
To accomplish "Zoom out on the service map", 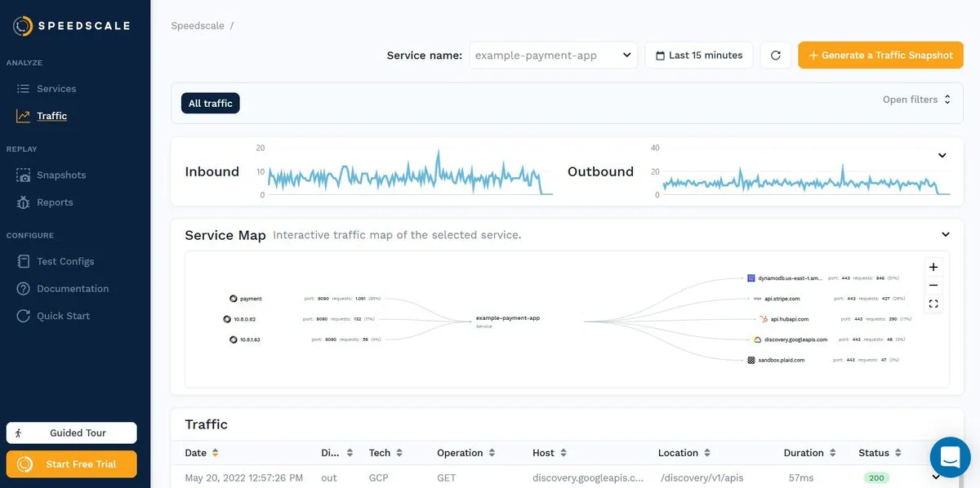I will pos(933,286).
